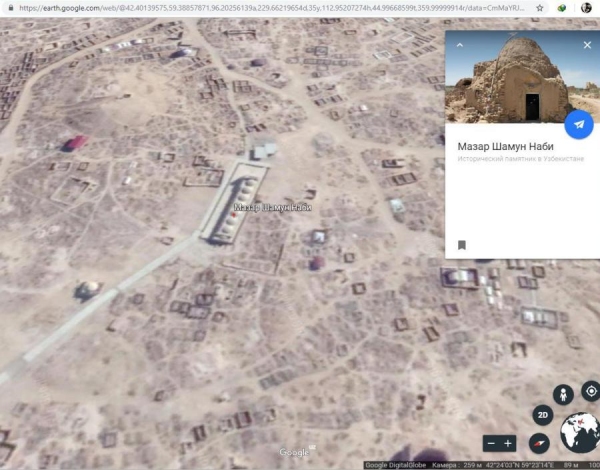Zoom out with the minus button
This screenshot has height=470, width=600.
coord(491,443)
